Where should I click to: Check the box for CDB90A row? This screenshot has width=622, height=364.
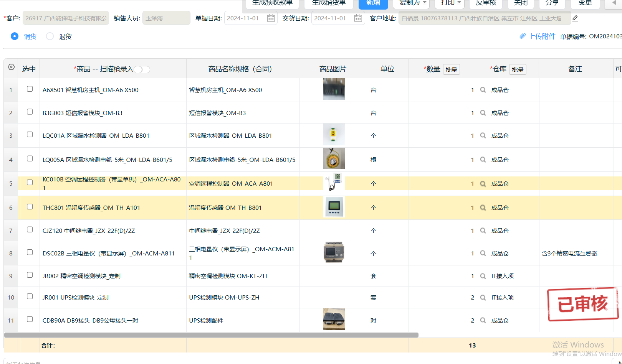(30, 320)
